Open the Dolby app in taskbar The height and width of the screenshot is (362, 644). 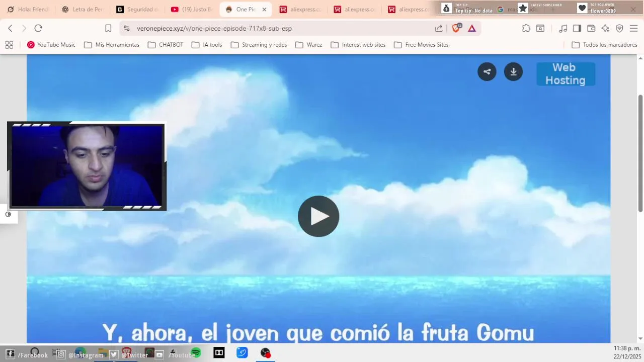point(219,353)
